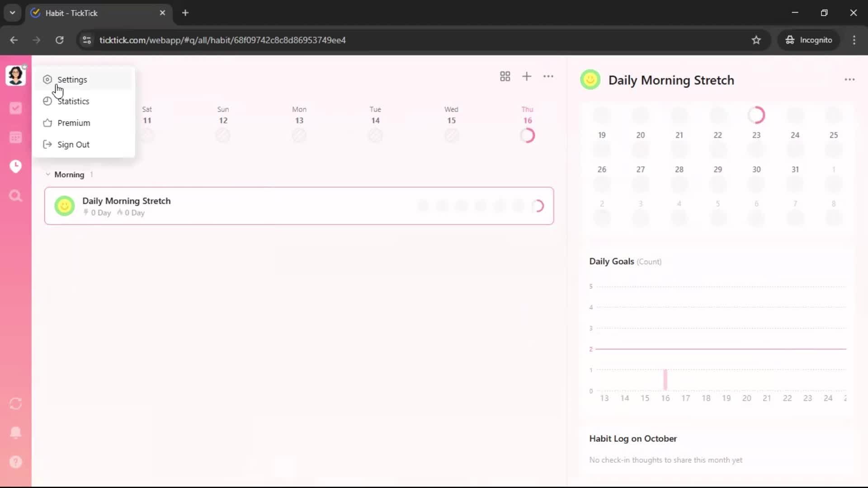Open the Calendar view sidebar icon
Viewport: 868px width, 488px height.
(x=15, y=137)
